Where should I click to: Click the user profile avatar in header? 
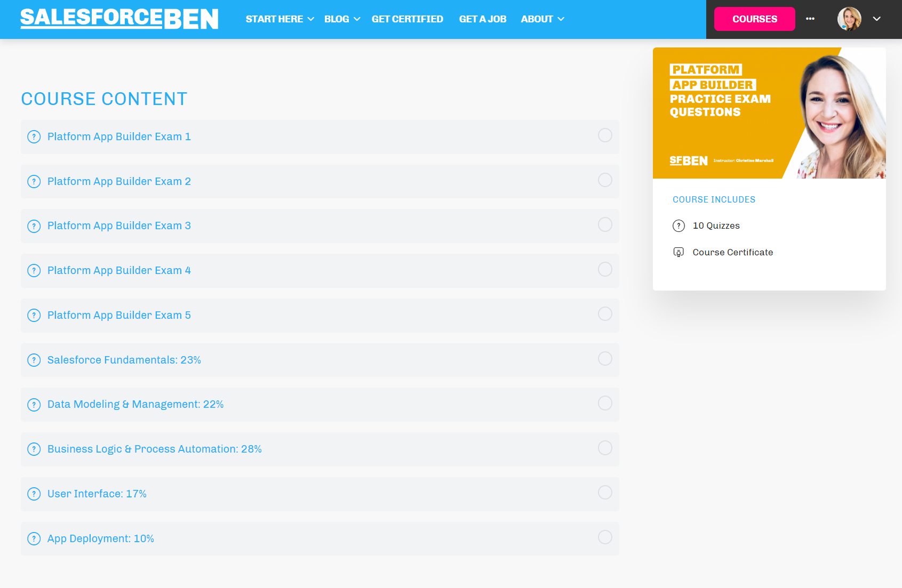coord(849,19)
